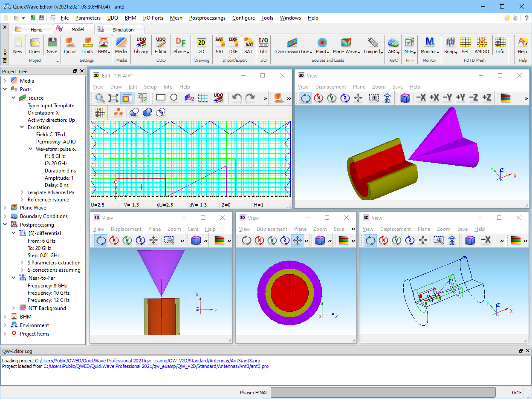Screen dimensions: 532x399
Task: Expand the Project Items tree node
Action: 5,333
